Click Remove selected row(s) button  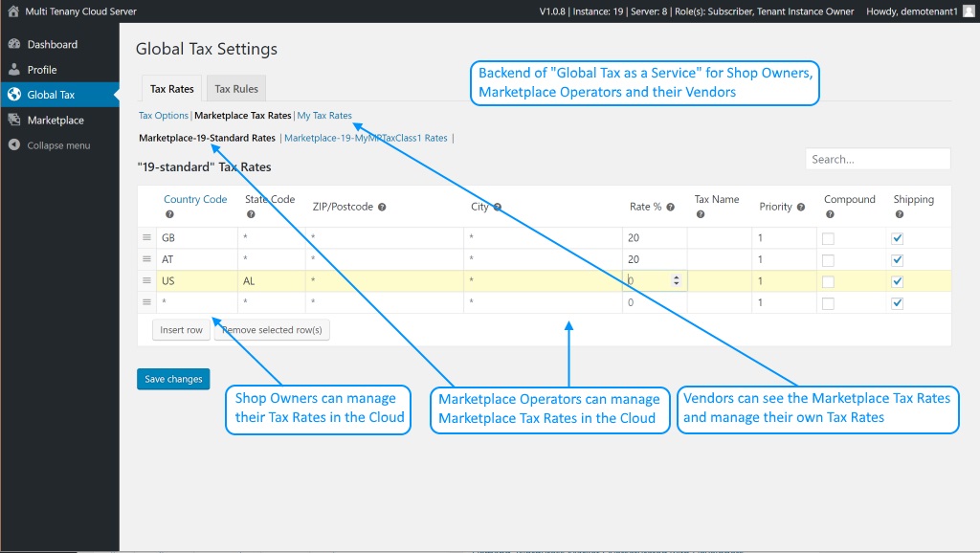[272, 330]
